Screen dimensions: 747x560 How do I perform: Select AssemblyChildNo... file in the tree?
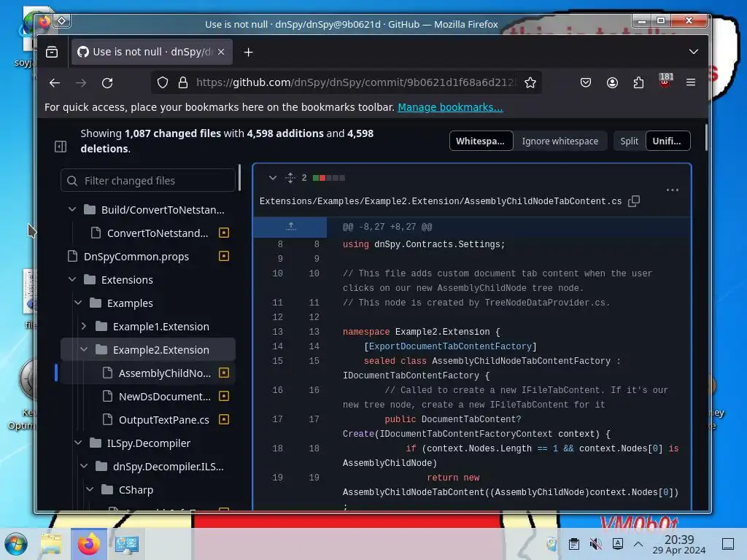(164, 373)
